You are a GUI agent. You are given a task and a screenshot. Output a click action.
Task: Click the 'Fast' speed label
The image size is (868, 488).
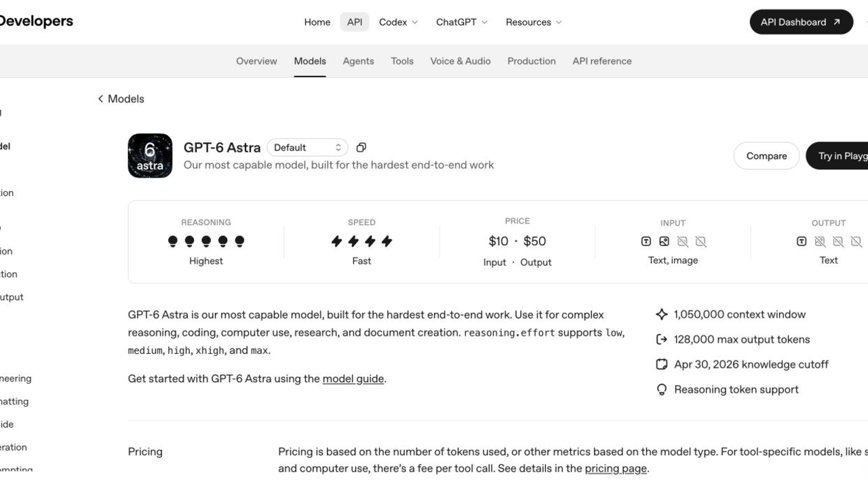coord(361,261)
